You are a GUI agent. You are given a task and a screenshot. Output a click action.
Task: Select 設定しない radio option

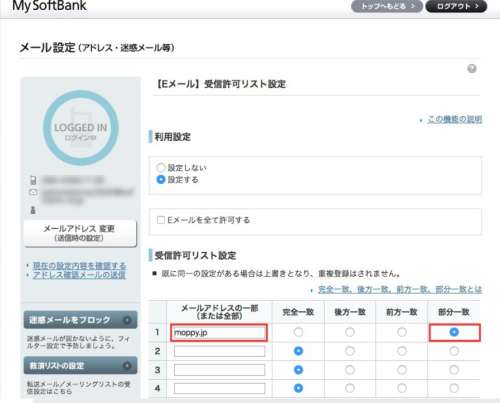coord(161,167)
